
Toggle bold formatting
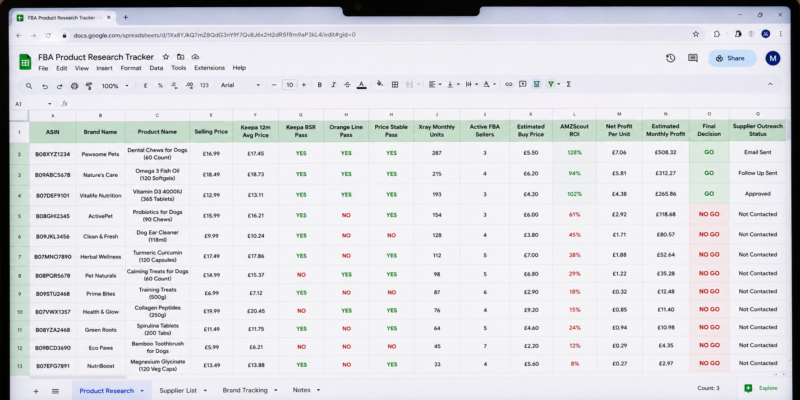tap(320, 85)
